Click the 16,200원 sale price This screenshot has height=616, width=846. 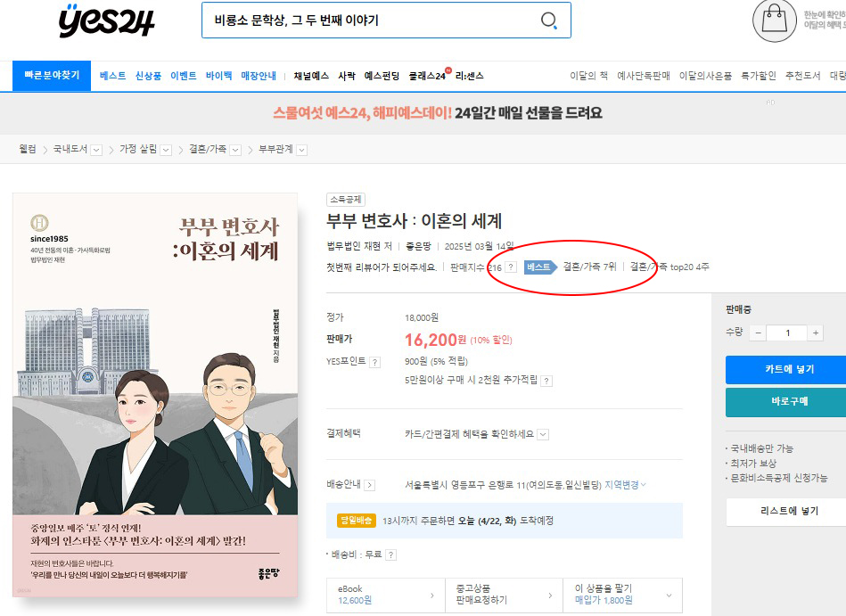tap(435, 340)
